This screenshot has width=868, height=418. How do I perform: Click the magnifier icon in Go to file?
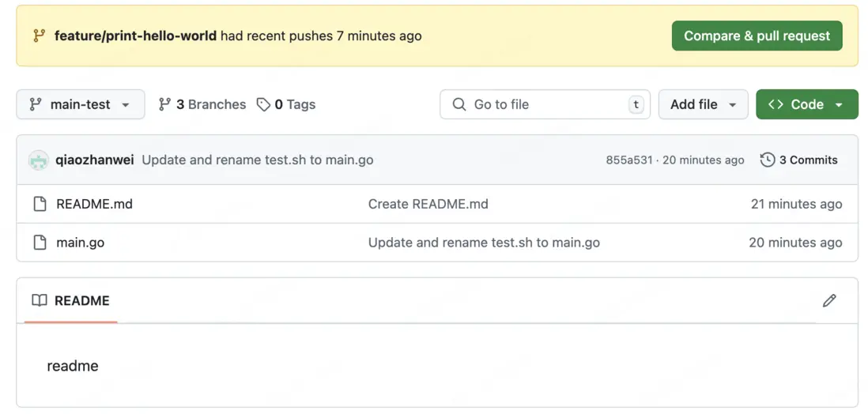(459, 104)
